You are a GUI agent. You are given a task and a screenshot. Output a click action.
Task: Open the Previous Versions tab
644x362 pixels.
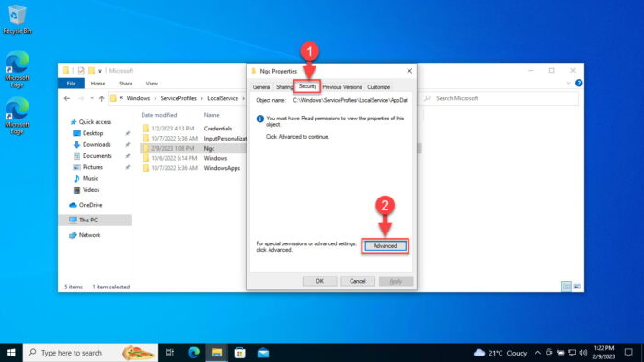tap(341, 87)
